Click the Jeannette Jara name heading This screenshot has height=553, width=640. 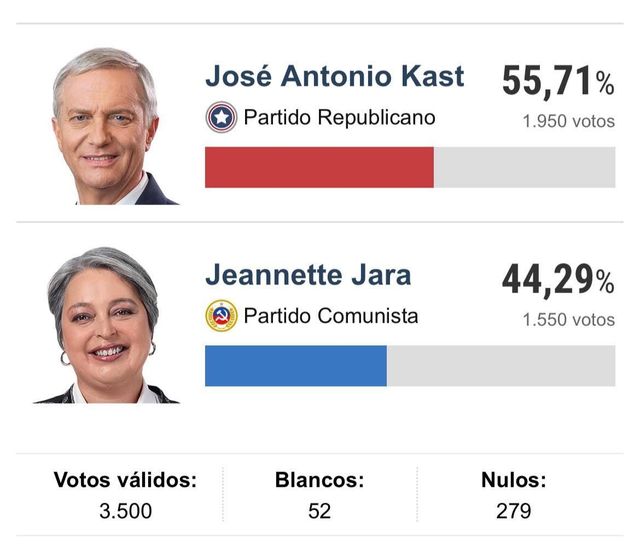click(x=308, y=275)
